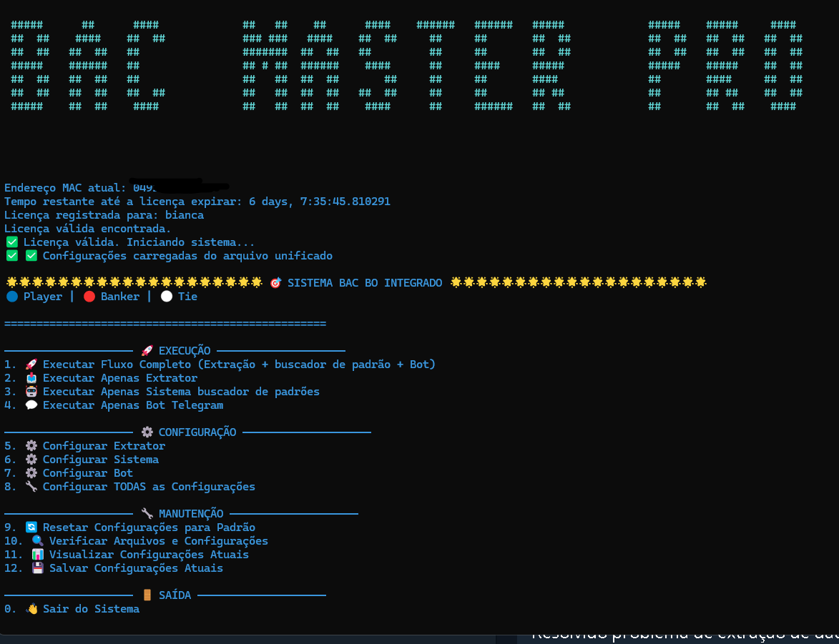
Task: Click the target icon before SISTEMA BAC BO INTEGRADO
Action: [x=275, y=283]
